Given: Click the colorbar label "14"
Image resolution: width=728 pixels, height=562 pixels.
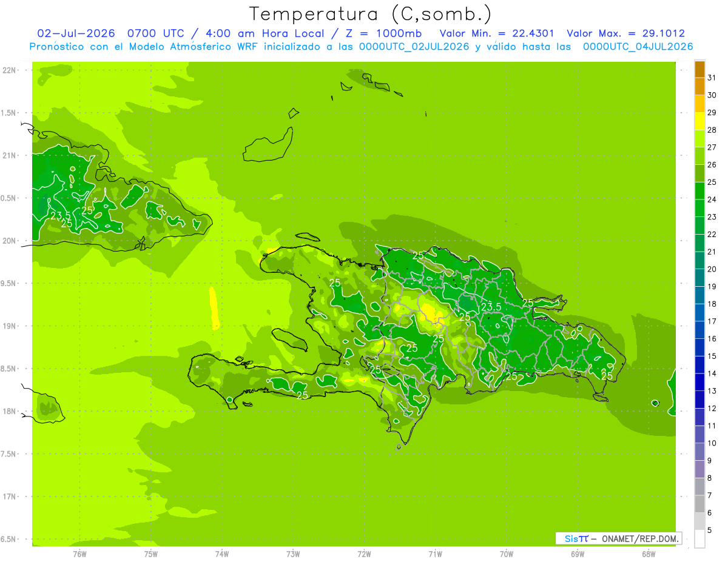Looking at the screenshot, I should 712,373.
